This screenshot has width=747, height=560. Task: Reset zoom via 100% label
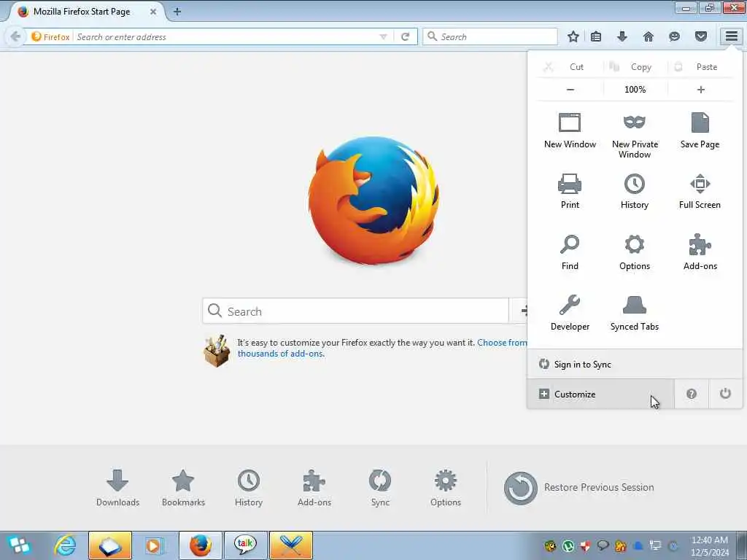[x=635, y=90]
